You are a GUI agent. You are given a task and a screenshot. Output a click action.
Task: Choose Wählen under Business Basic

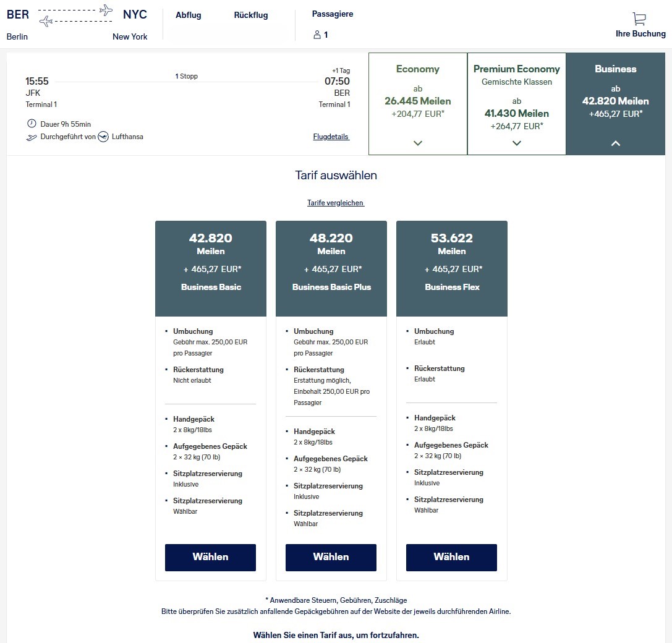pos(210,557)
